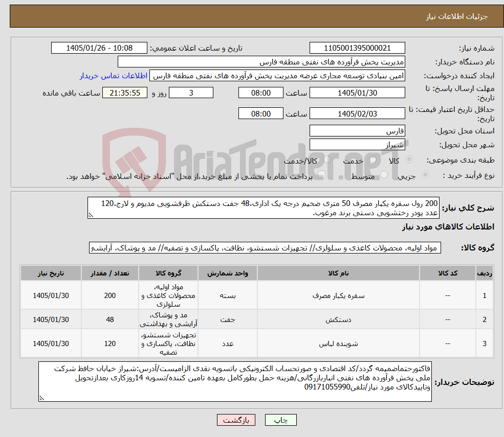Open اطلاعات تماس خریدار link
Image resolution: width=504 pixels, height=437 pixels.
click(114, 76)
